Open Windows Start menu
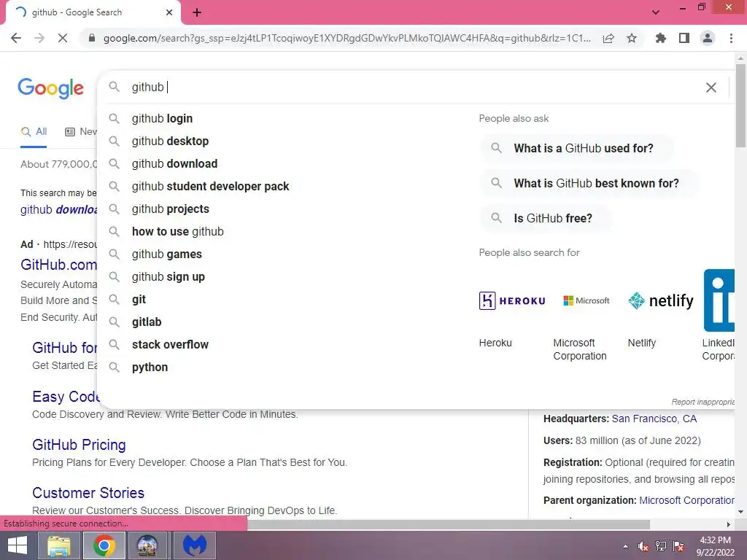 tap(18, 545)
